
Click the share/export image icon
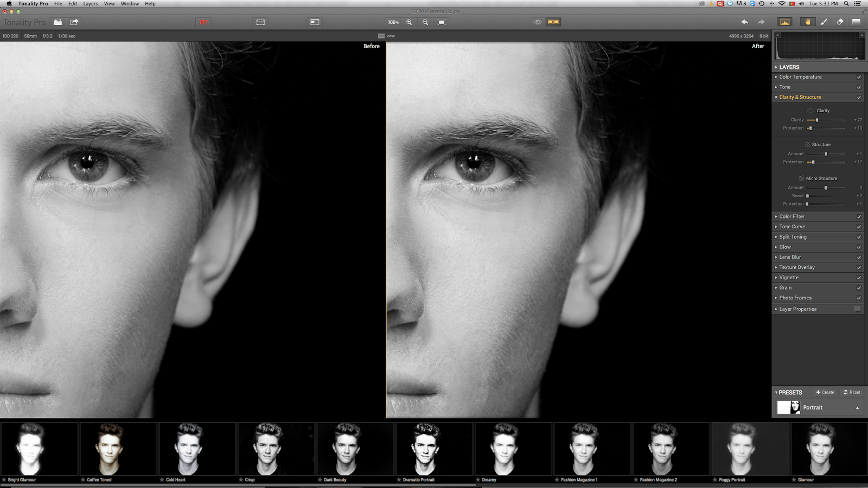(74, 22)
